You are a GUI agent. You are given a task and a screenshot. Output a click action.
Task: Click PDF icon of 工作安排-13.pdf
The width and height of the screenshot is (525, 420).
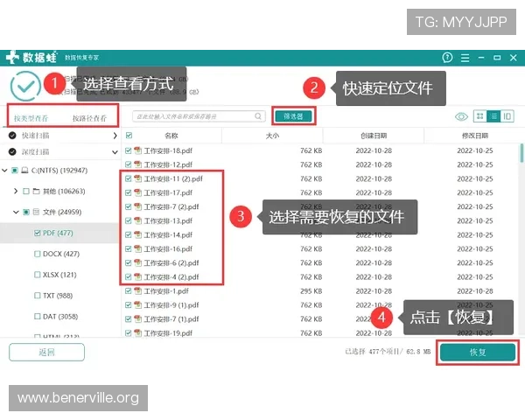[x=137, y=220]
